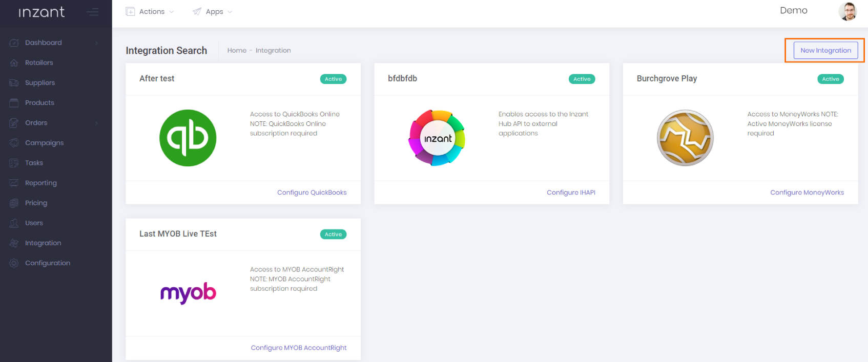
Task: Click the Configuration gear icon
Action: pos(14,263)
